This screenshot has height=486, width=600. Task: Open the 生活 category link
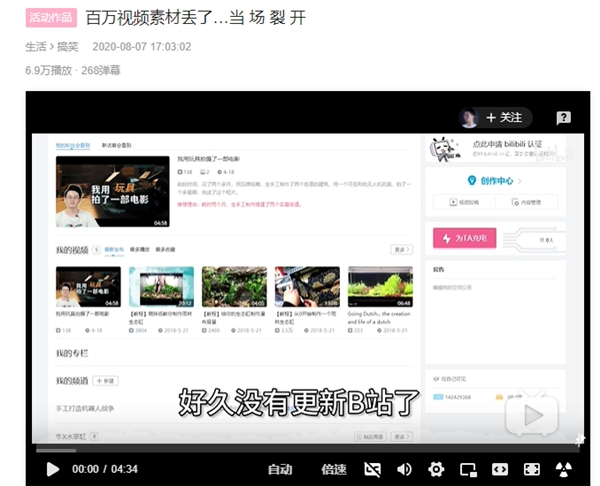point(35,46)
